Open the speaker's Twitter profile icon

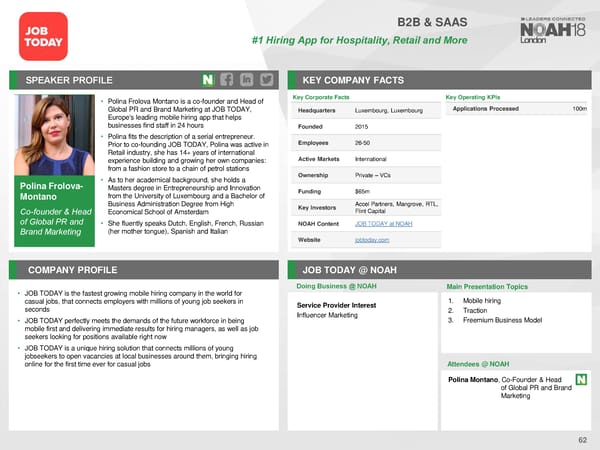pyautogui.click(x=266, y=80)
